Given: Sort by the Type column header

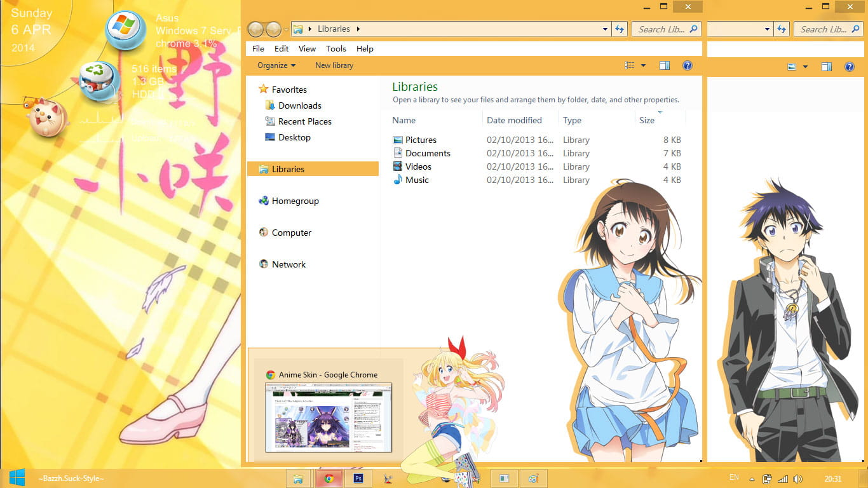Looking at the screenshot, I should tap(572, 120).
